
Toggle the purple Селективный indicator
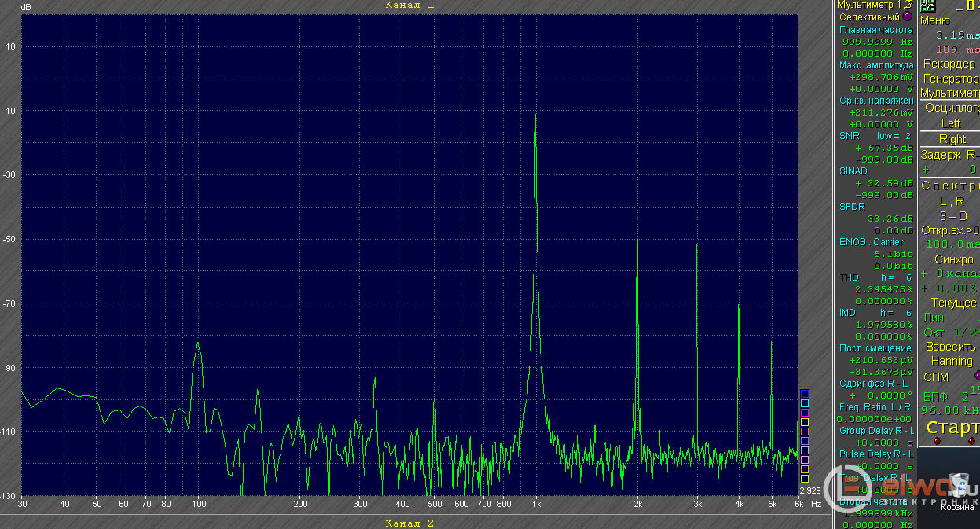click(908, 17)
